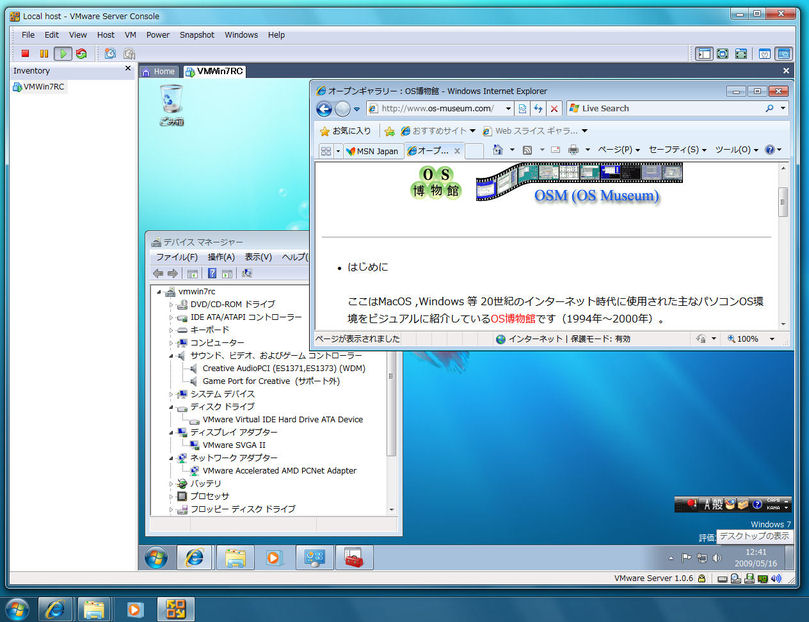
Task: Click the VMware Power Off stop button
Action: pos(25,54)
